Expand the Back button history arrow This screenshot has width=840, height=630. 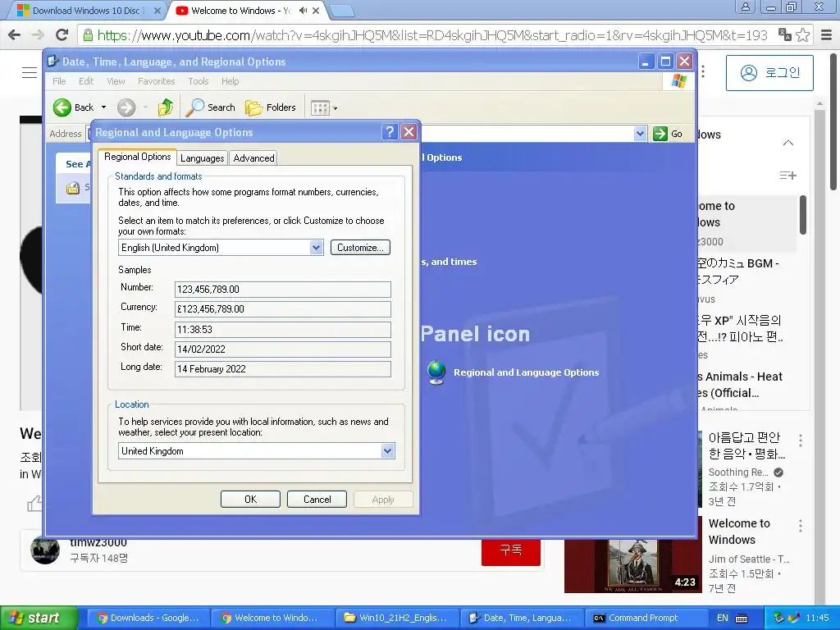tap(104, 107)
